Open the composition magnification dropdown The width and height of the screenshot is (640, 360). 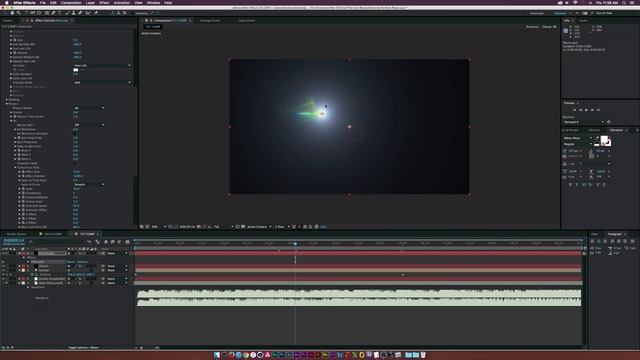[x=159, y=227]
